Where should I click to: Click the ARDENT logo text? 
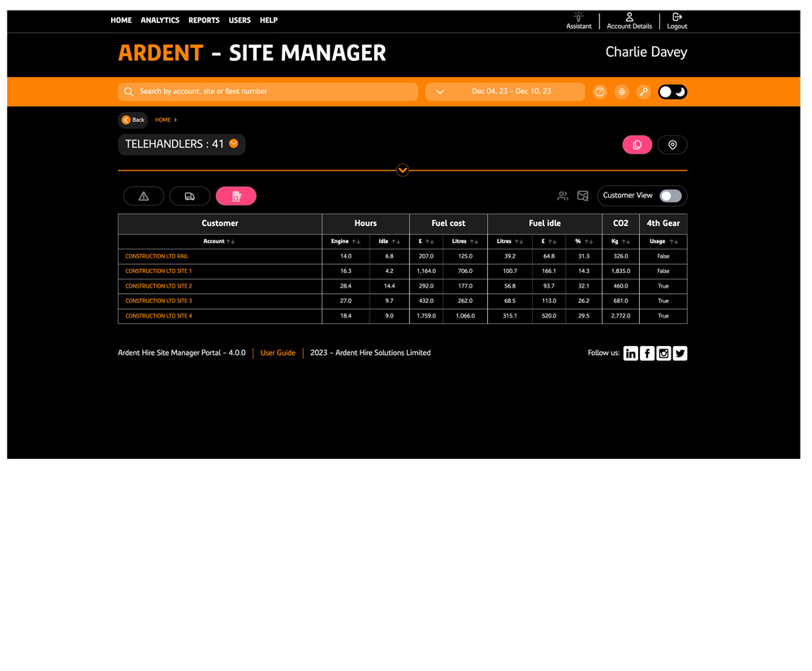pos(161,53)
